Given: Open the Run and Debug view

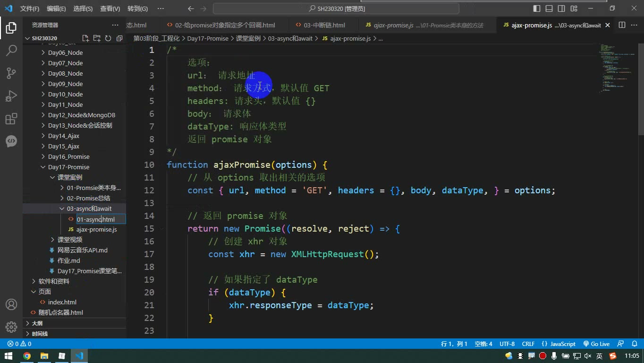Looking at the screenshot, I should point(11,96).
